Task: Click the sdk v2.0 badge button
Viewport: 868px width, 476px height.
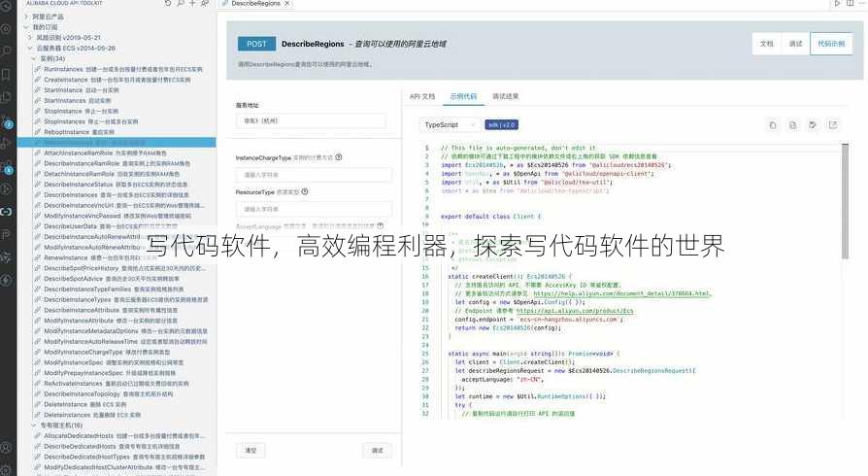Action: pyautogui.click(x=502, y=125)
